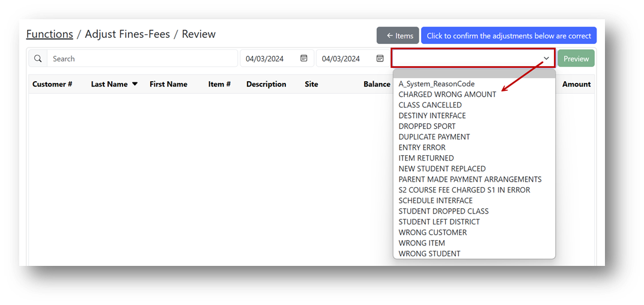Pick DESTINY INTERFACE option
The image size is (644, 305).
tap(432, 116)
